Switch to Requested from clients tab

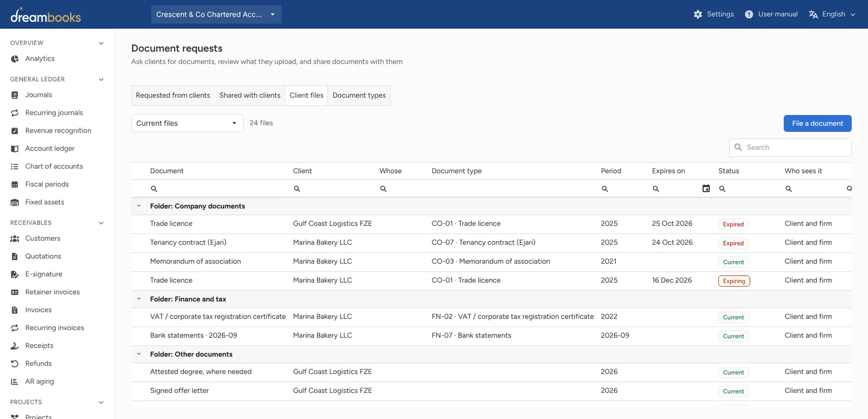point(173,96)
